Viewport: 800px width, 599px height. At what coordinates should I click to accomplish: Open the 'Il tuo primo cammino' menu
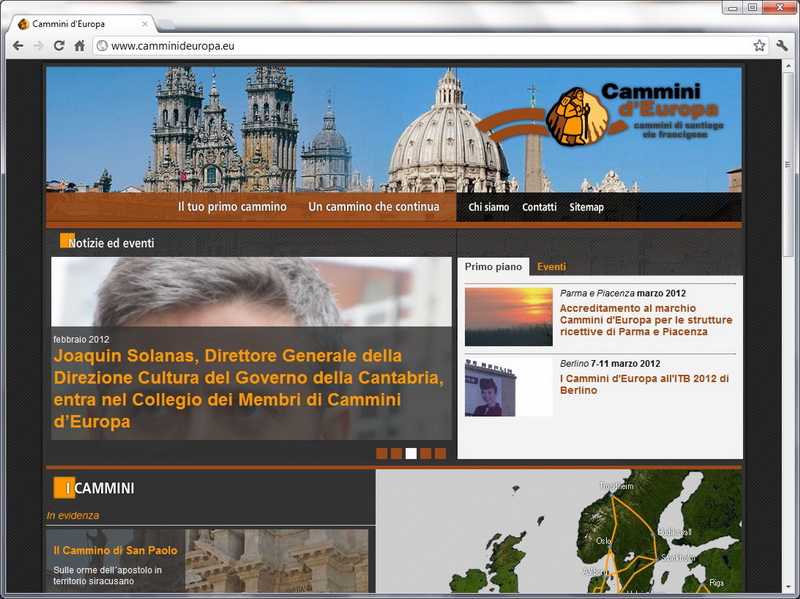pyautogui.click(x=232, y=207)
